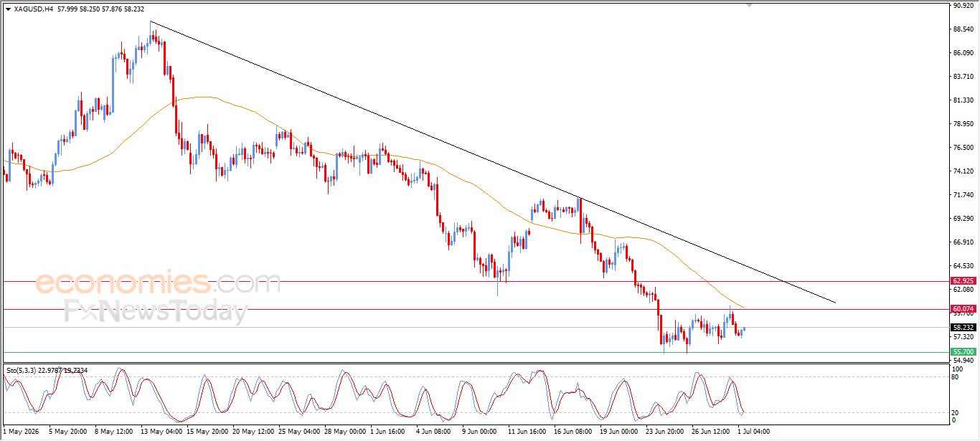
Task: Click the 54.940 price axis label
Action: (x=963, y=360)
